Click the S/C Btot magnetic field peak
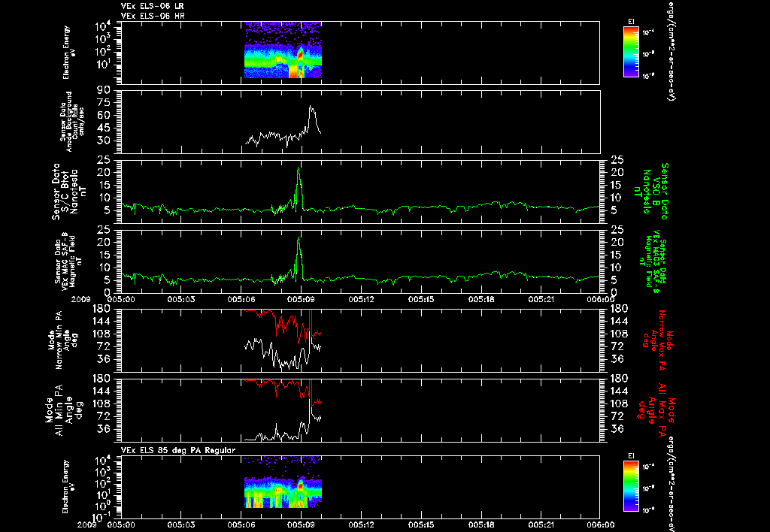 [x=298, y=168]
